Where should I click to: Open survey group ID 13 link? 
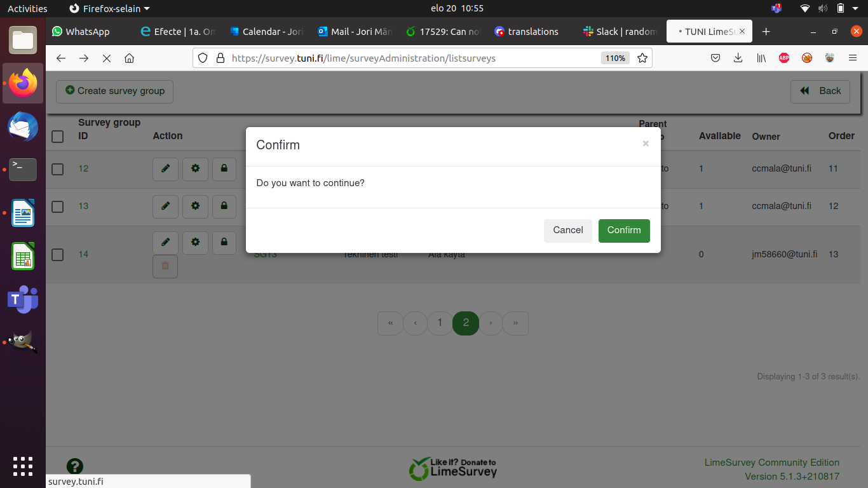pos(83,207)
